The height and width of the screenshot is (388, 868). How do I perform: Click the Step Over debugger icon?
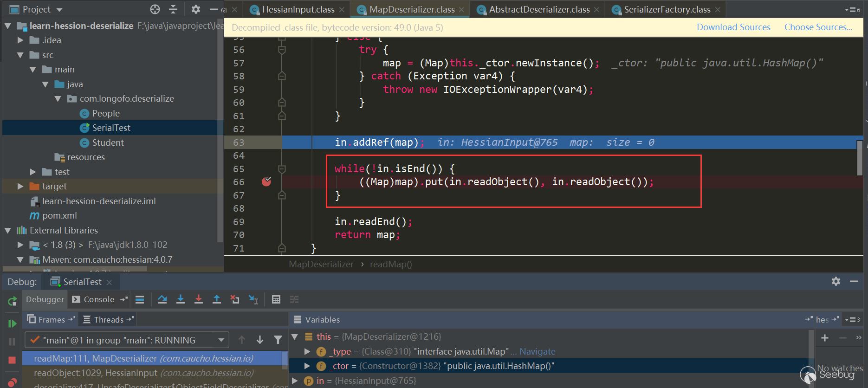coord(162,299)
